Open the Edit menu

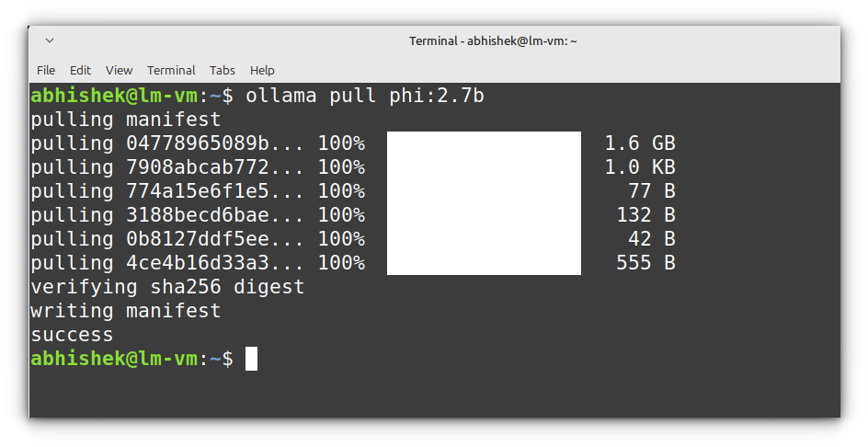click(x=80, y=70)
